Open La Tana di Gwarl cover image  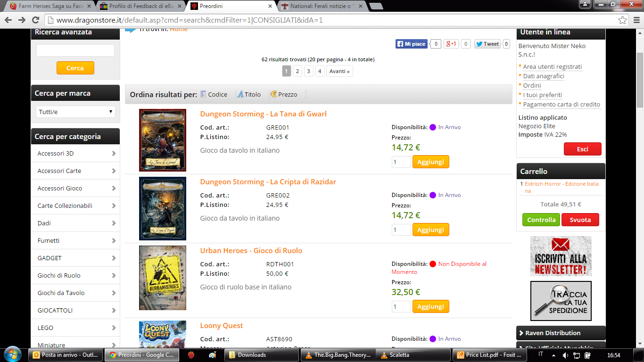point(163,140)
